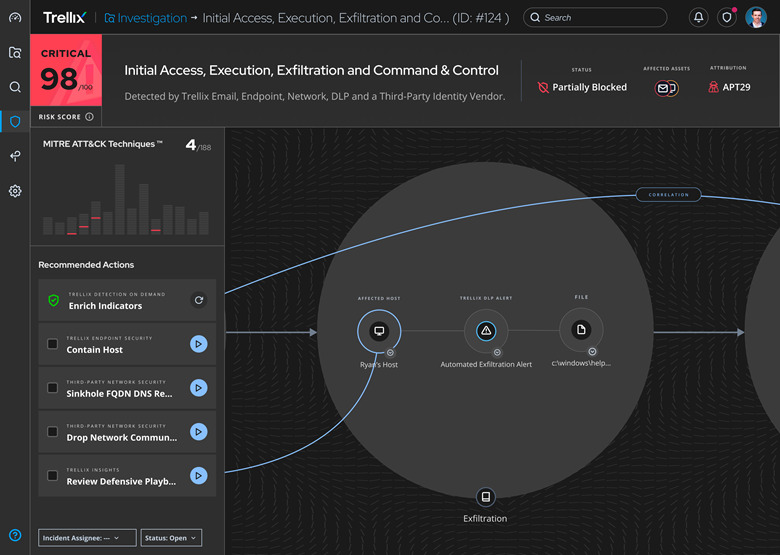
Task: Click the affected assets icon
Action: coord(666,89)
